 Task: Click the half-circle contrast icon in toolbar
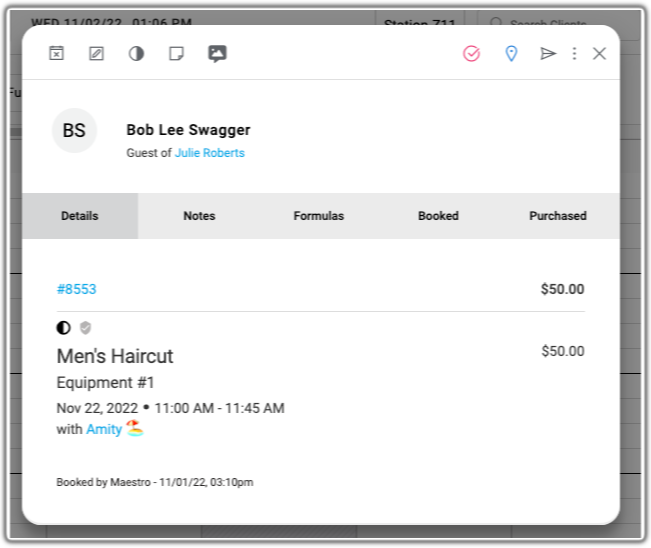pyautogui.click(x=136, y=54)
